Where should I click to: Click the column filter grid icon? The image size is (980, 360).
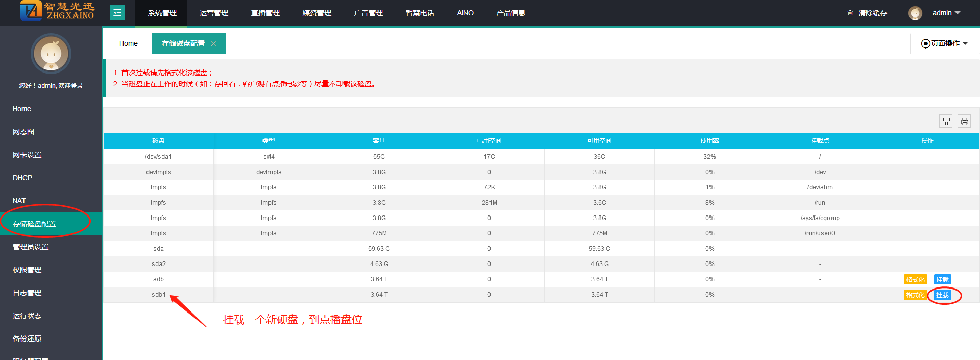pos(946,121)
